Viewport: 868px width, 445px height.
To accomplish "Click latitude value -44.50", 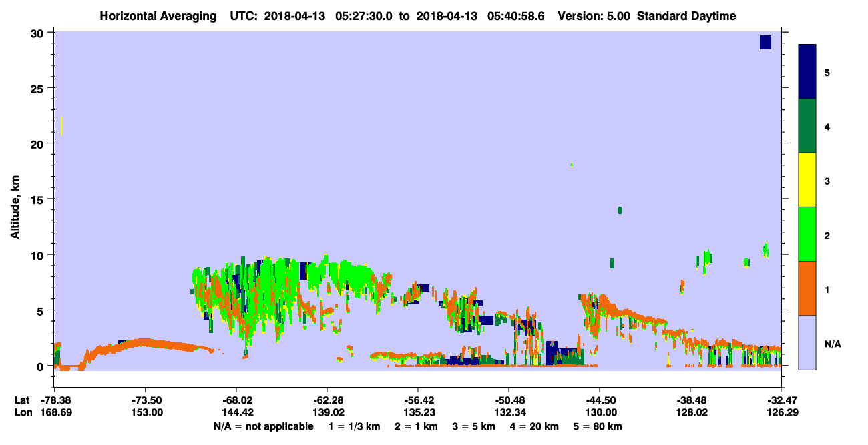I will click(x=599, y=400).
